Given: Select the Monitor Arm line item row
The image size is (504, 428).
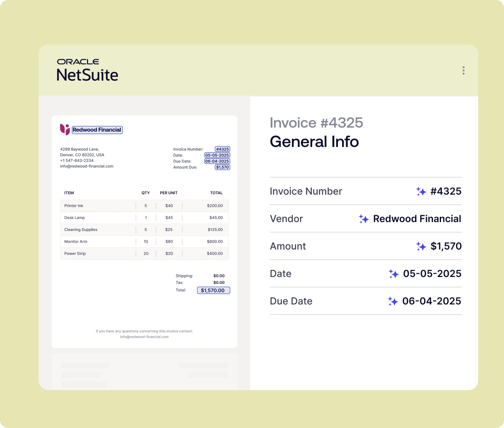Looking at the screenshot, I should (x=144, y=241).
